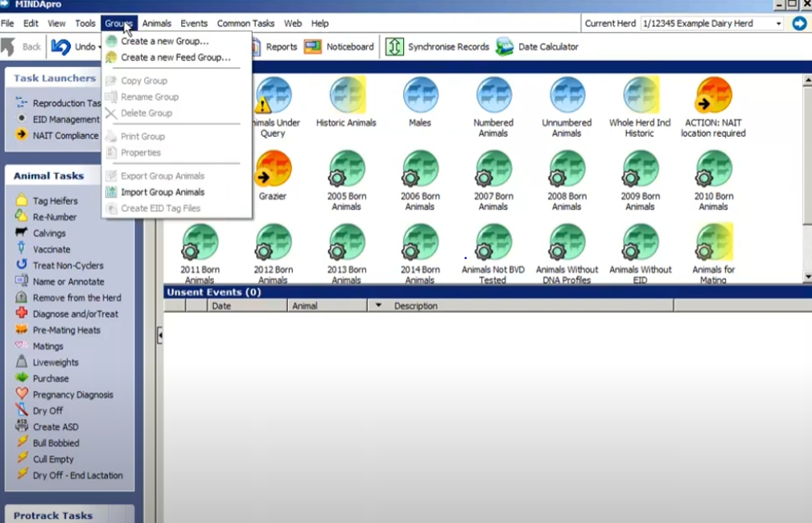The height and width of the screenshot is (523, 812).
Task: Select the Grazier group icon
Action: tap(274, 168)
